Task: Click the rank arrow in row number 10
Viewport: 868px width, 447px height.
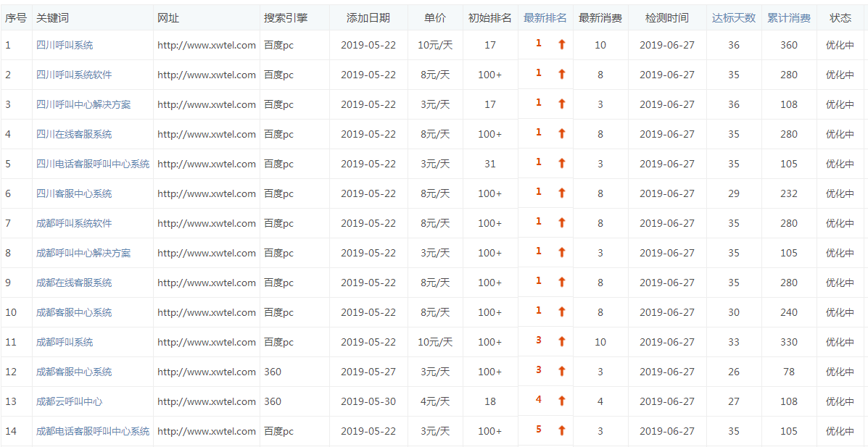Action: click(561, 312)
